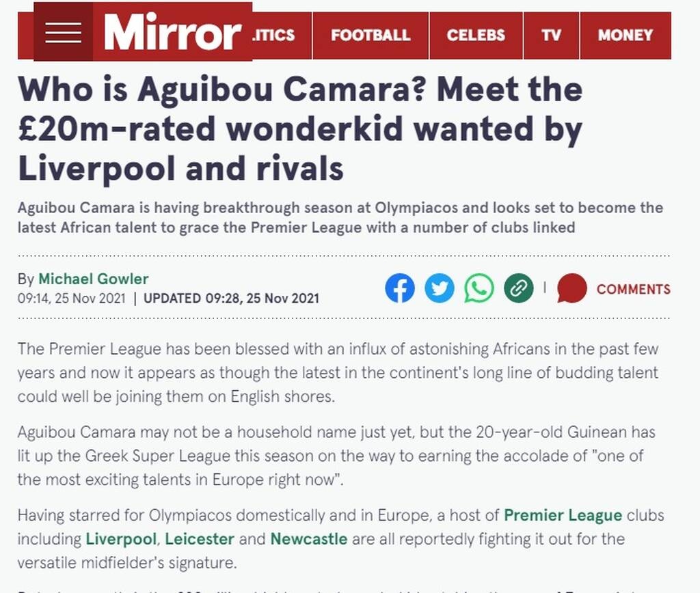Click the updated 09:28 timestamp
Image resolution: width=700 pixels, height=593 pixels.
point(231,299)
